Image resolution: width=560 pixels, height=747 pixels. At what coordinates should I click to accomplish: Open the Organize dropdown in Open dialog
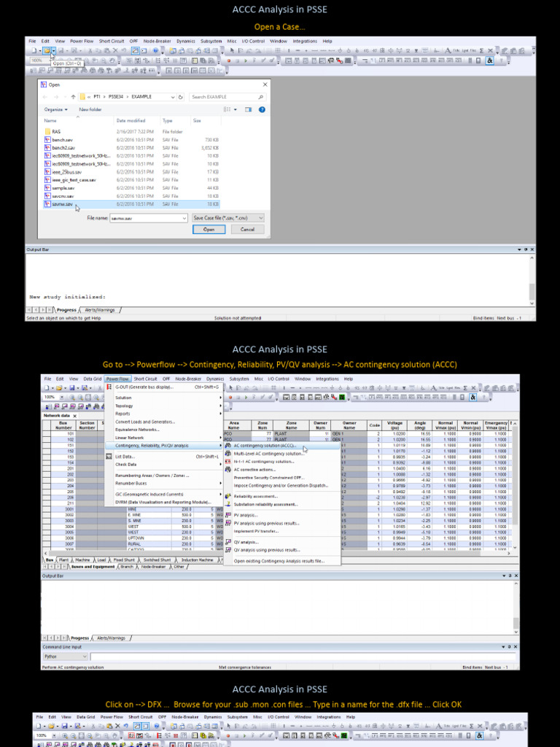[x=55, y=109]
